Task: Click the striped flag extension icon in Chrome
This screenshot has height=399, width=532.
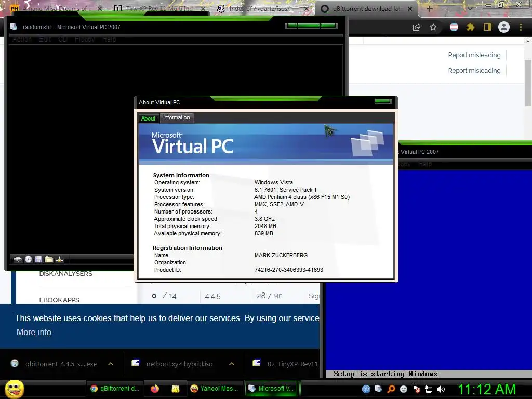Action: point(454,27)
